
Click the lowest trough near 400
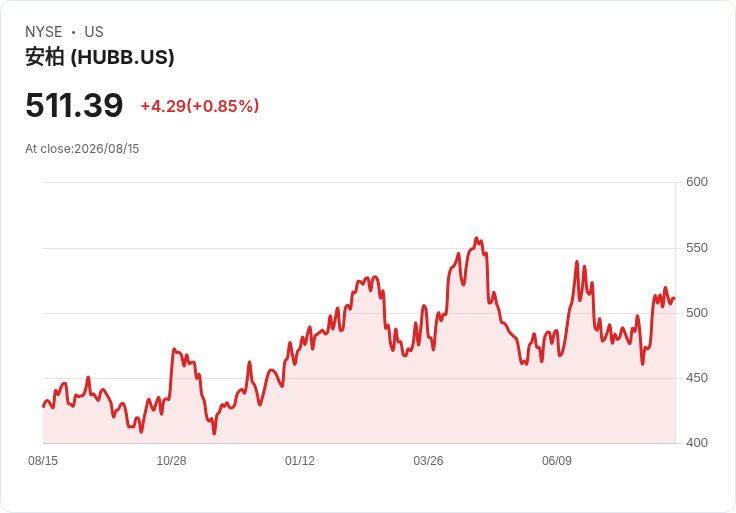215,433
